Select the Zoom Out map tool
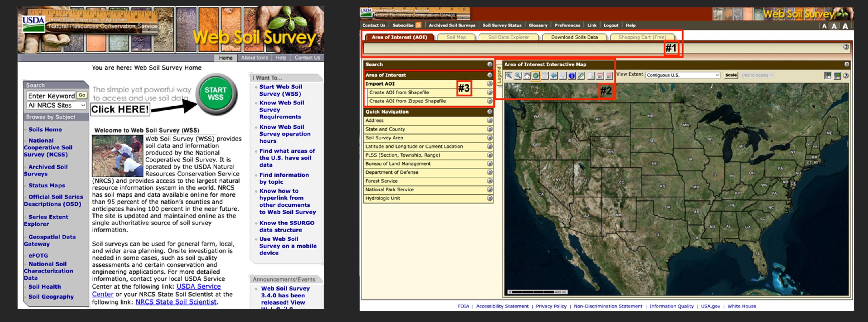The height and width of the screenshot is (322, 868). point(518,75)
